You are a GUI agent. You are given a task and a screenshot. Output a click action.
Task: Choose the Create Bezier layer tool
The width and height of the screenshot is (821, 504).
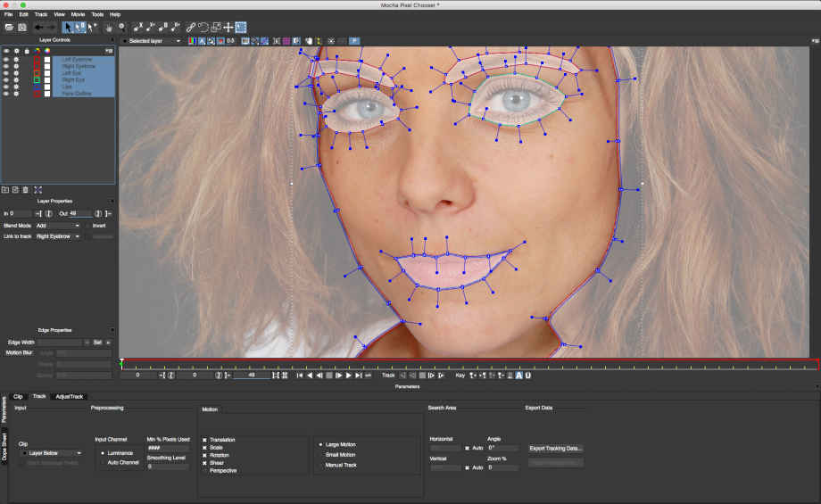pyautogui.click(x=162, y=27)
